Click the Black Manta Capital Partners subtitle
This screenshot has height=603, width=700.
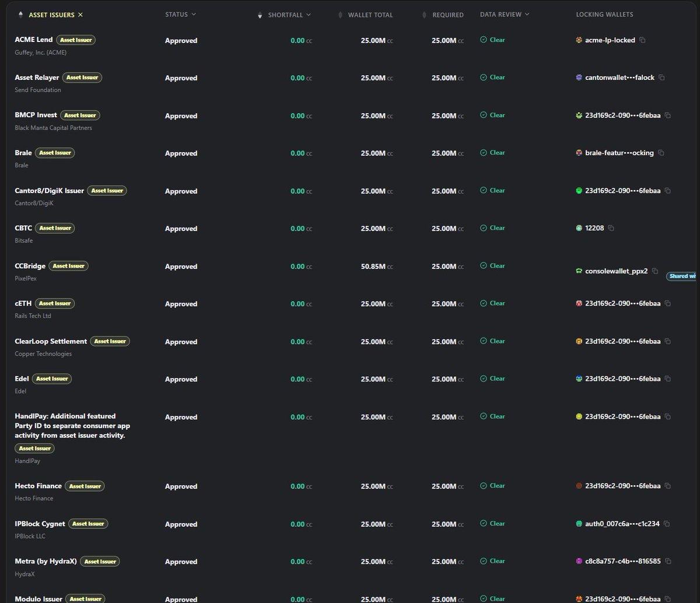tap(53, 128)
